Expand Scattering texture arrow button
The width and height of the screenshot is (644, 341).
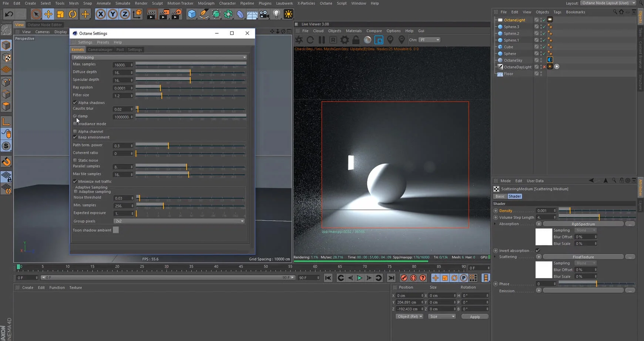539,257
